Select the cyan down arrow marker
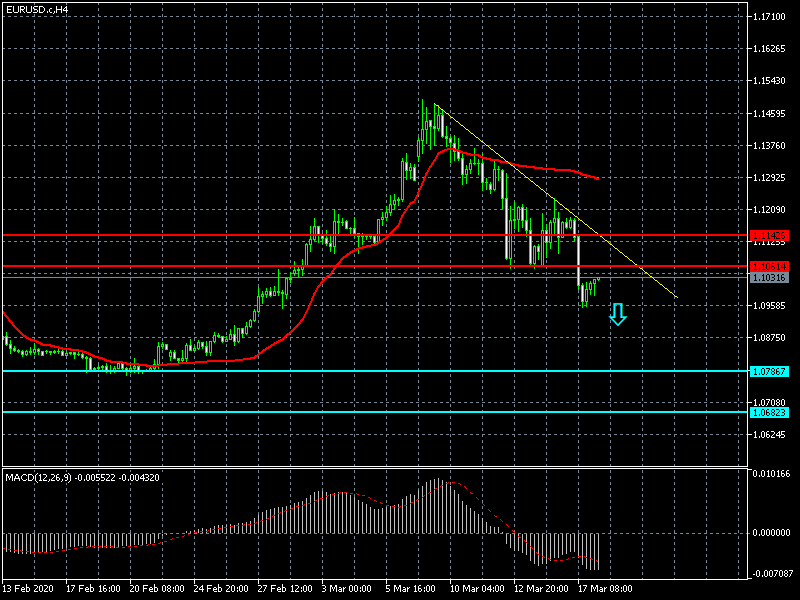 [618, 315]
